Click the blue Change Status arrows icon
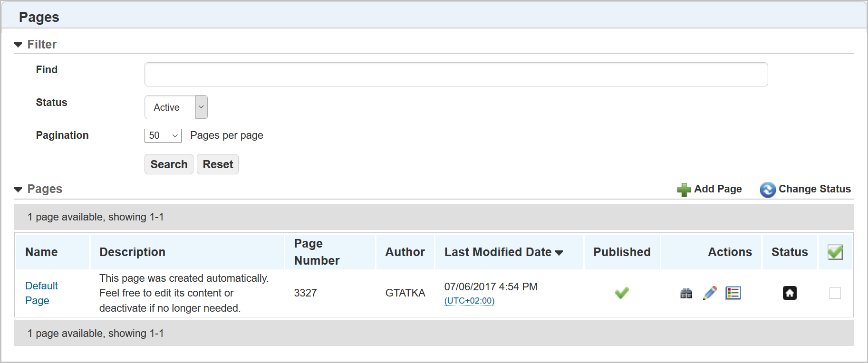 pos(767,190)
